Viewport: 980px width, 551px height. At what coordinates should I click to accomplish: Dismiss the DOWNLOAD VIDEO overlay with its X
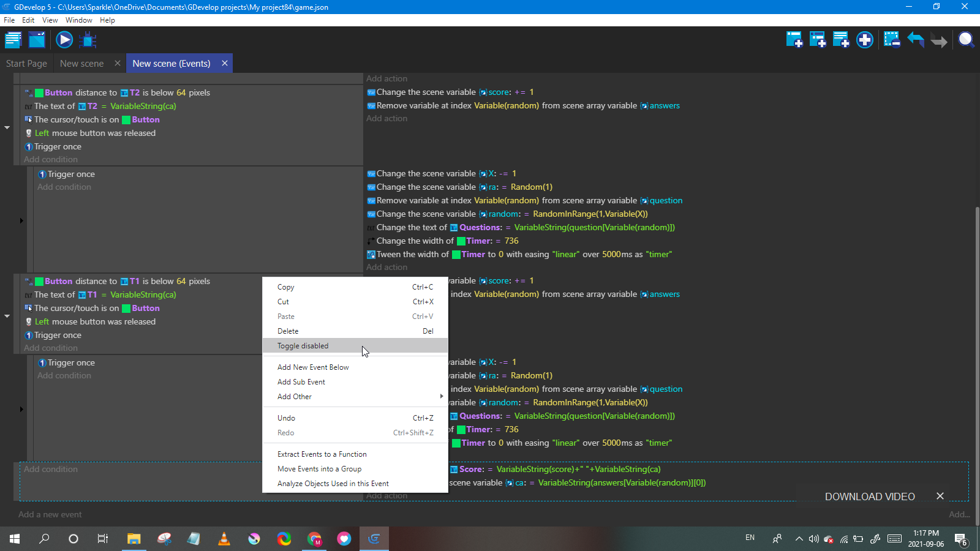tap(940, 496)
